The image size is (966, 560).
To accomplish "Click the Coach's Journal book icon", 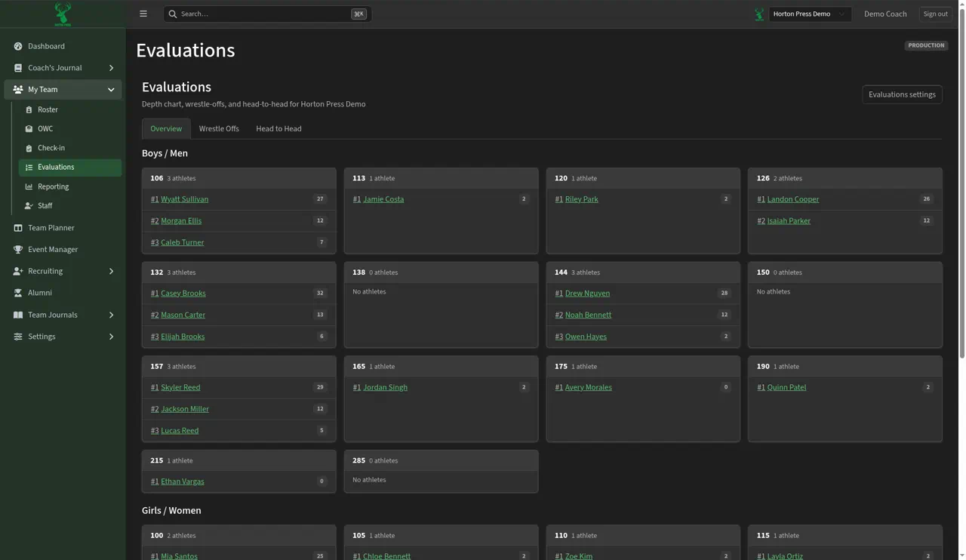I will pos(18,68).
